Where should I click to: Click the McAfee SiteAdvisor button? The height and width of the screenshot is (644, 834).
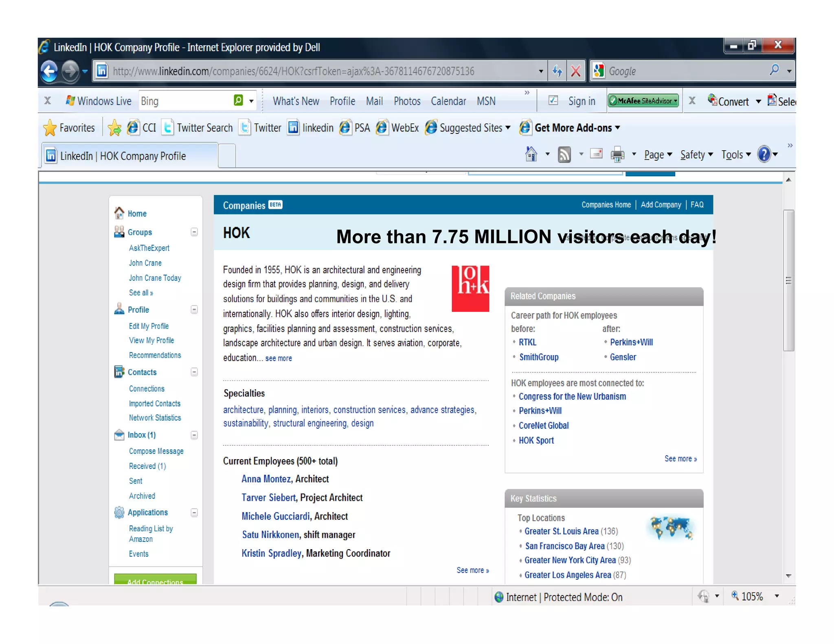click(x=643, y=101)
